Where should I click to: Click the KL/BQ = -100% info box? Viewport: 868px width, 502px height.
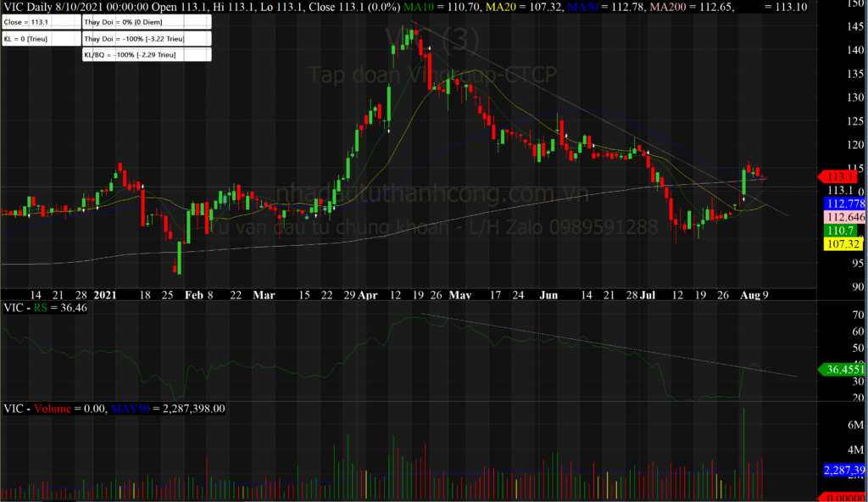(145, 55)
